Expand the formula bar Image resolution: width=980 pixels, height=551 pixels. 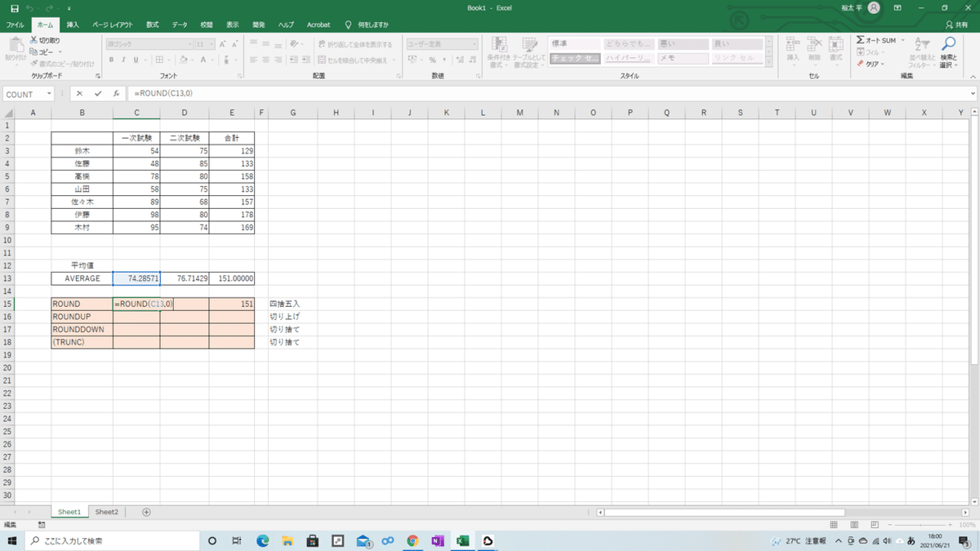tap(972, 94)
